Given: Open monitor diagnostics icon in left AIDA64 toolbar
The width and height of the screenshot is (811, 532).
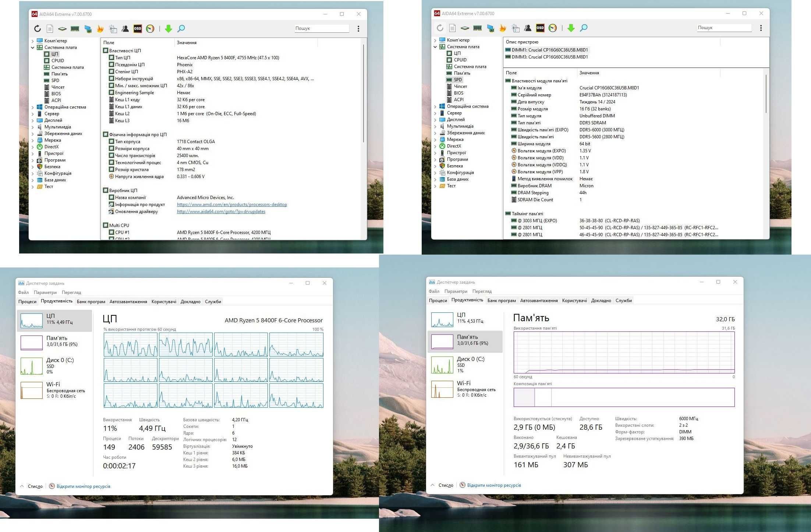Looking at the screenshot, I should point(88,29).
